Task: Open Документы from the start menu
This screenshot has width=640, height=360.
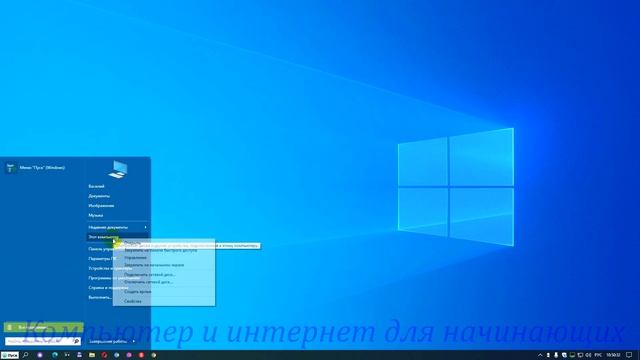Action: coord(99,196)
